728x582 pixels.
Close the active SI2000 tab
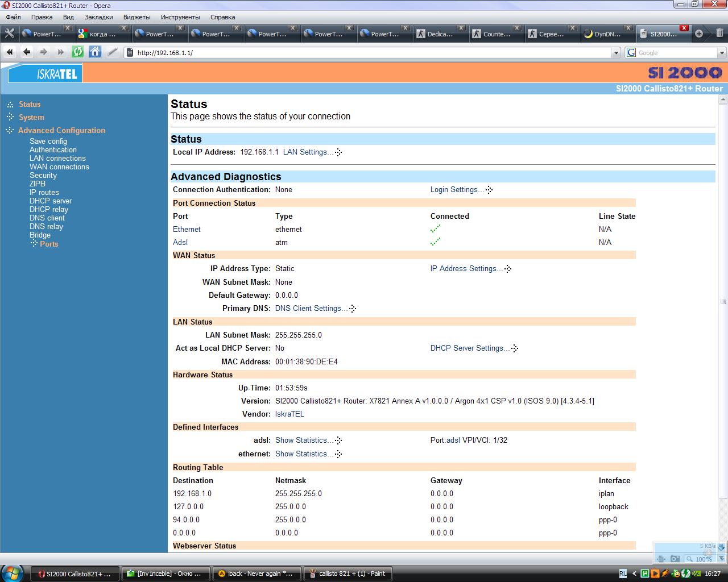tap(684, 28)
